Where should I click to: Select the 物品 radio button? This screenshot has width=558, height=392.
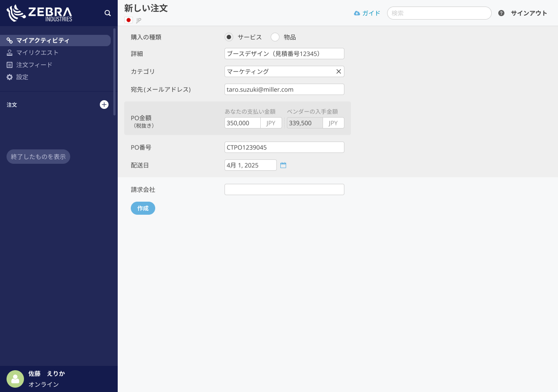[x=275, y=37]
